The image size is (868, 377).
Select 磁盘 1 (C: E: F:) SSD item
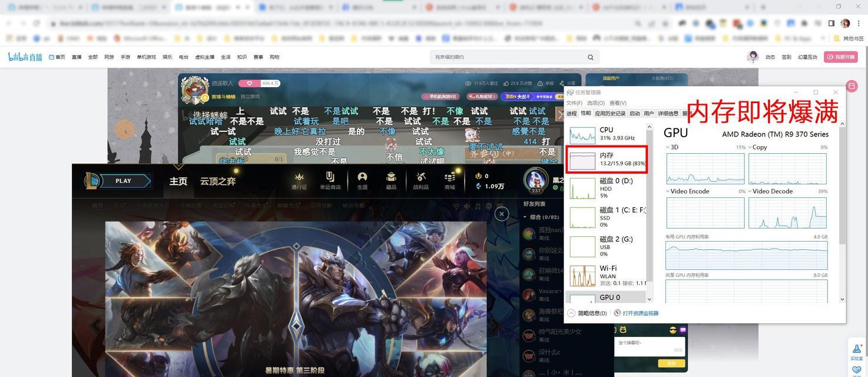click(606, 217)
